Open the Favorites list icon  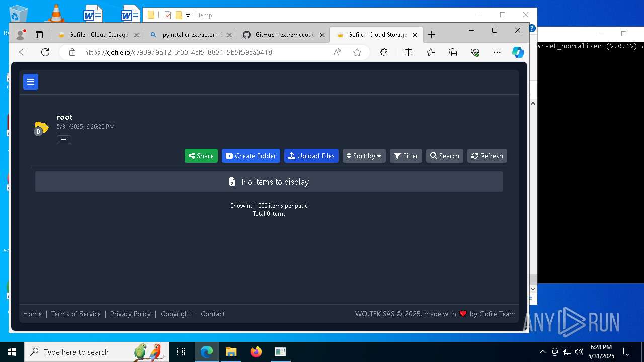point(431,52)
